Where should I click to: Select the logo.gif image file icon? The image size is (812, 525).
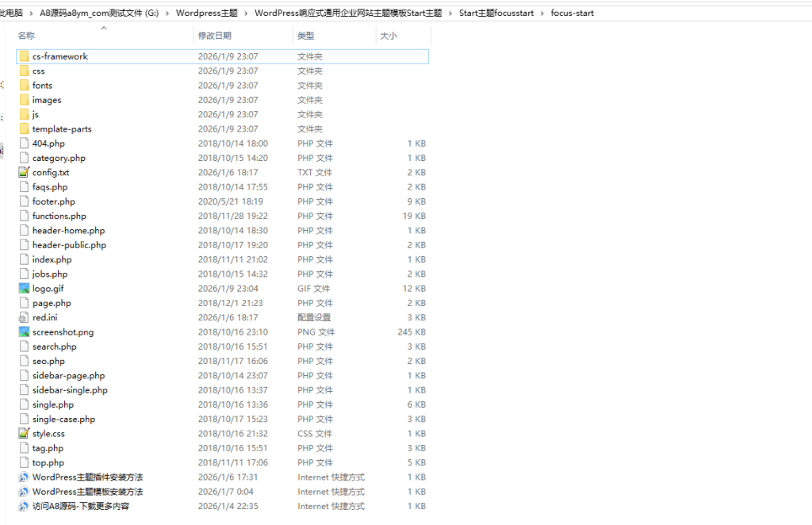click(x=24, y=289)
